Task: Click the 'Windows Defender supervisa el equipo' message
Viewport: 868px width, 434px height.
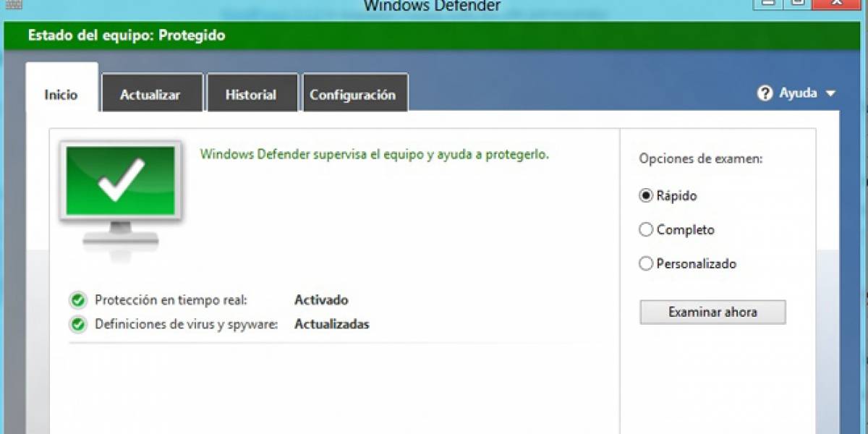Action: (375, 154)
